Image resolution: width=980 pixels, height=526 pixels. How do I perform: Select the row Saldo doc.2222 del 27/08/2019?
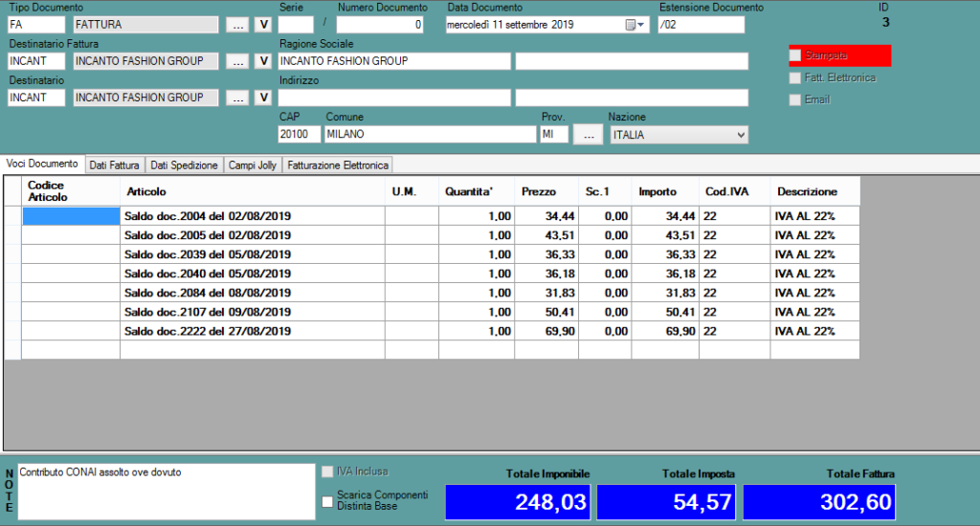click(x=208, y=331)
